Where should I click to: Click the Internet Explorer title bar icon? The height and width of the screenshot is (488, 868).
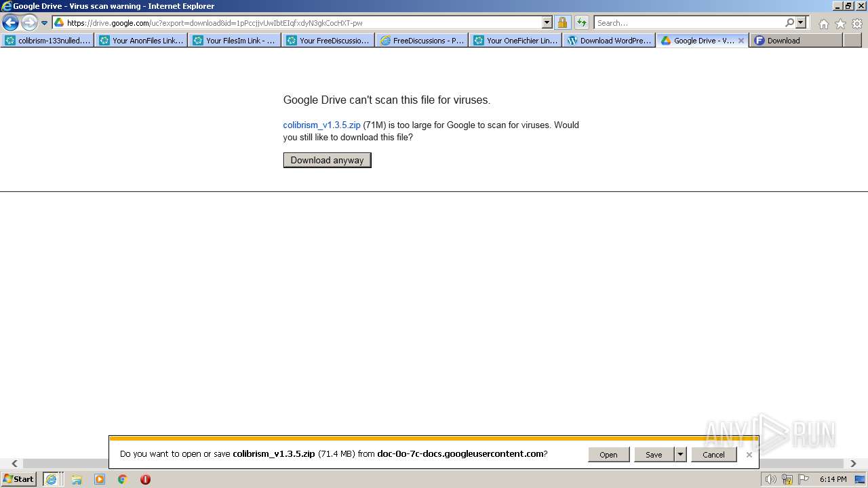pos(7,6)
